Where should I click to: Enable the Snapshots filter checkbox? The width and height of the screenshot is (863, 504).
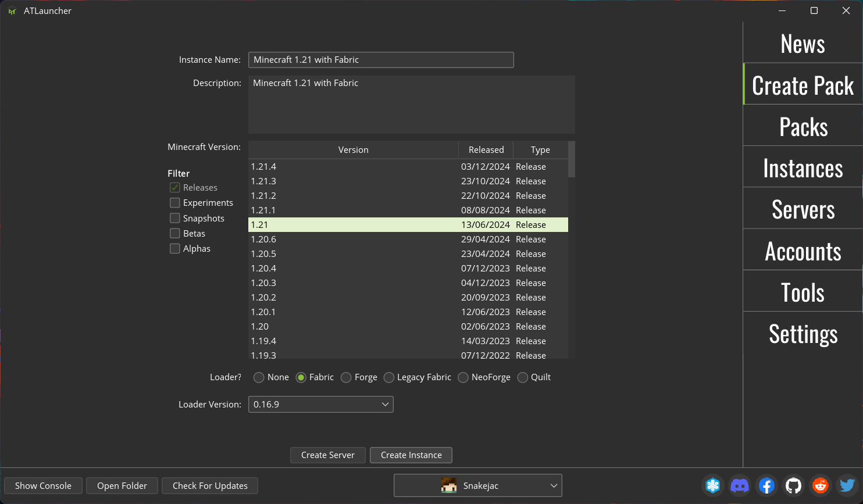coord(174,218)
